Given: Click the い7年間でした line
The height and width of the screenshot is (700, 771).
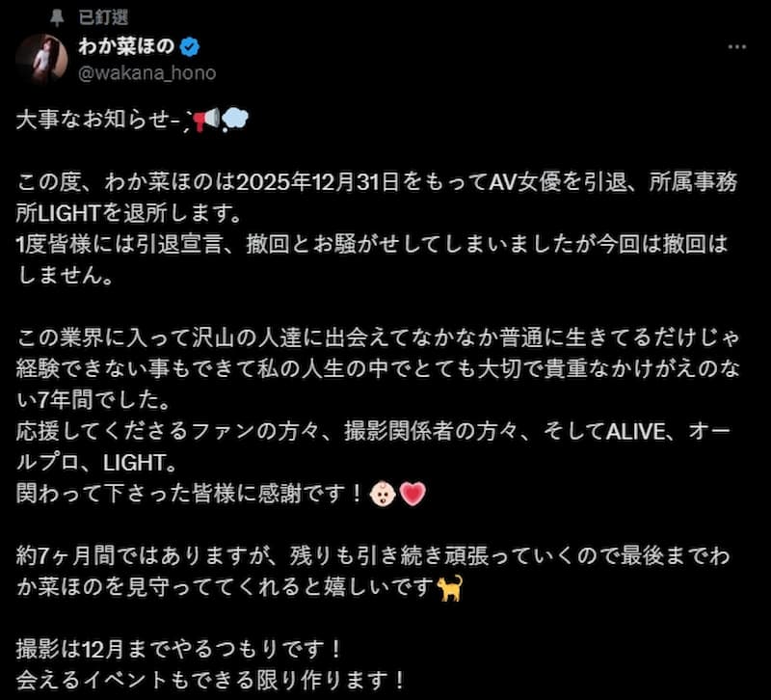Looking at the screenshot, I should pyautogui.click(x=93, y=401).
